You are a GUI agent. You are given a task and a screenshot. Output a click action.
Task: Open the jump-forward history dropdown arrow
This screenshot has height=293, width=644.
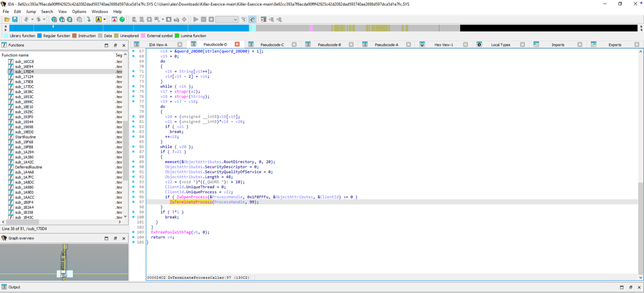pos(44,19)
